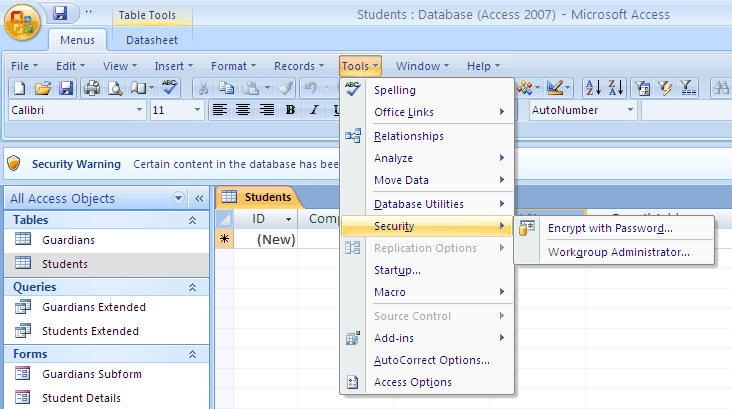Align text left
The height and width of the screenshot is (409, 732).
click(220, 110)
